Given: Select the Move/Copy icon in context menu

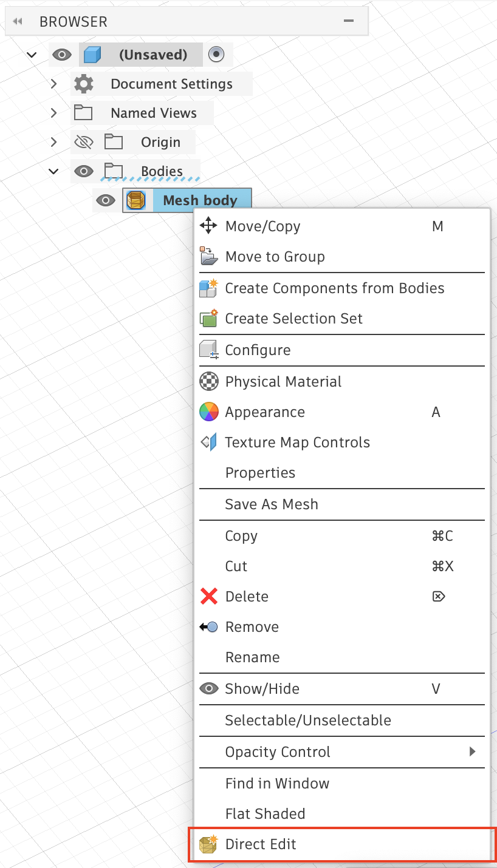Looking at the screenshot, I should point(208,226).
